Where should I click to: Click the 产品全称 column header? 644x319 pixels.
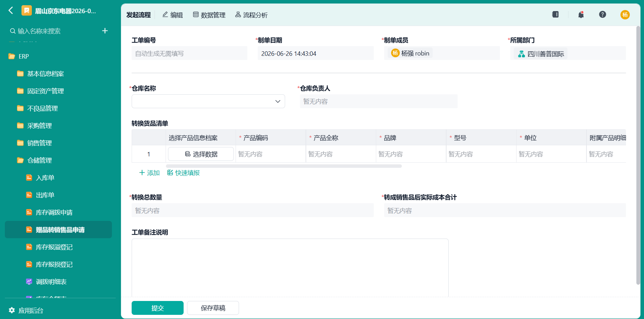pyautogui.click(x=341, y=138)
